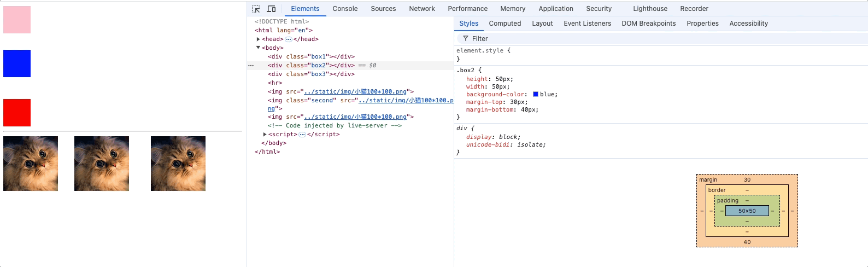This screenshot has height=267, width=868.
Task: Click the unicode-bidi isolate declaration
Action: (506, 145)
